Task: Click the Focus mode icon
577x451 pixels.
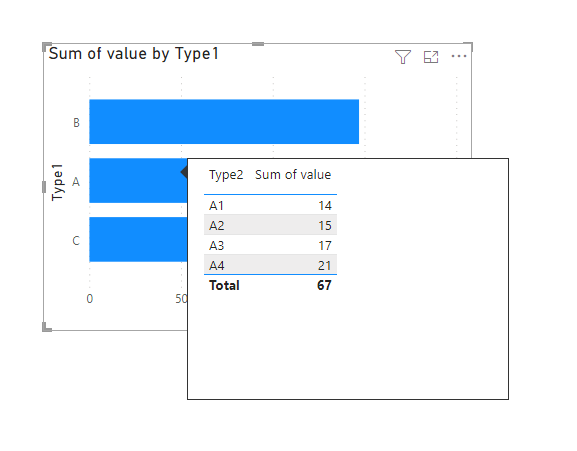Action: (x=431, y=57)
